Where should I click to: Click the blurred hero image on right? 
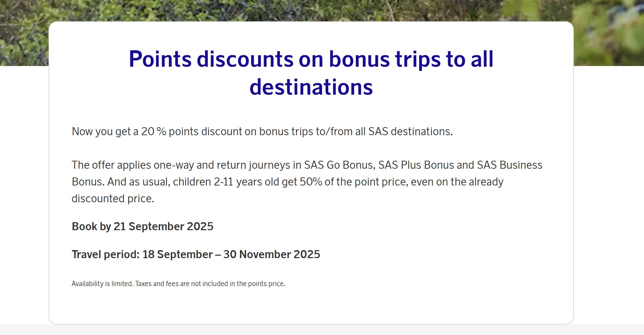pyautogui.click(x=609, y=33)
